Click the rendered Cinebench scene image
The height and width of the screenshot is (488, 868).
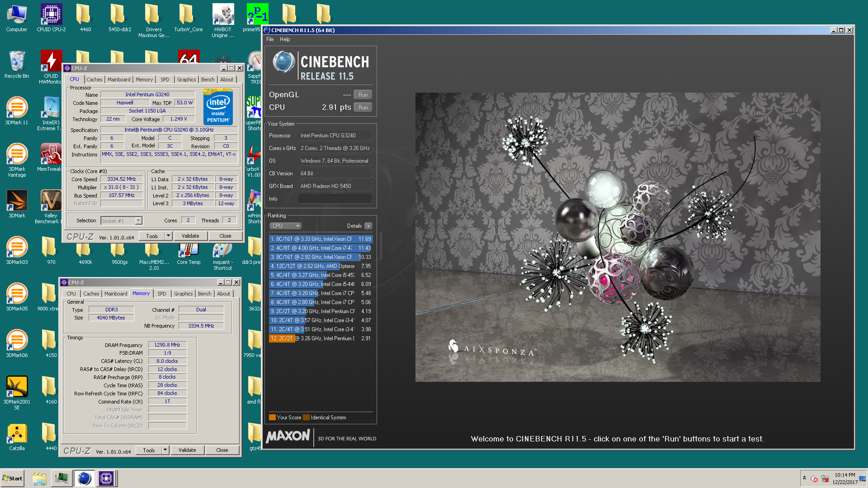click(x=618, y=237)
